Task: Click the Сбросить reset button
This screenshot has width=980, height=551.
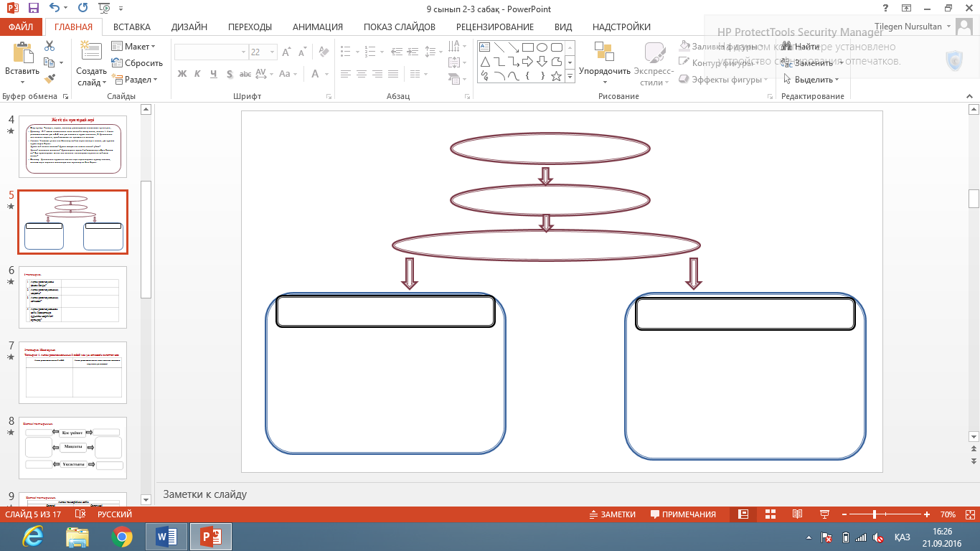Action: click(x=137, y=63)
